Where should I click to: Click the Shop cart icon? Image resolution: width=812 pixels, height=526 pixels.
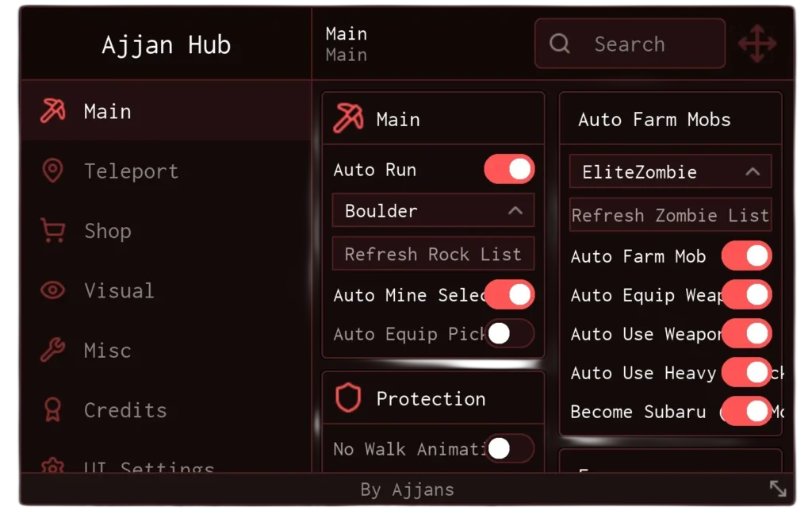pos(52,231)
